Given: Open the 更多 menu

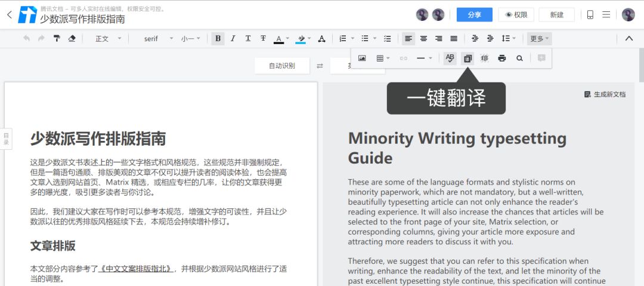Looking at the screenshot, I should click(539, 39).
